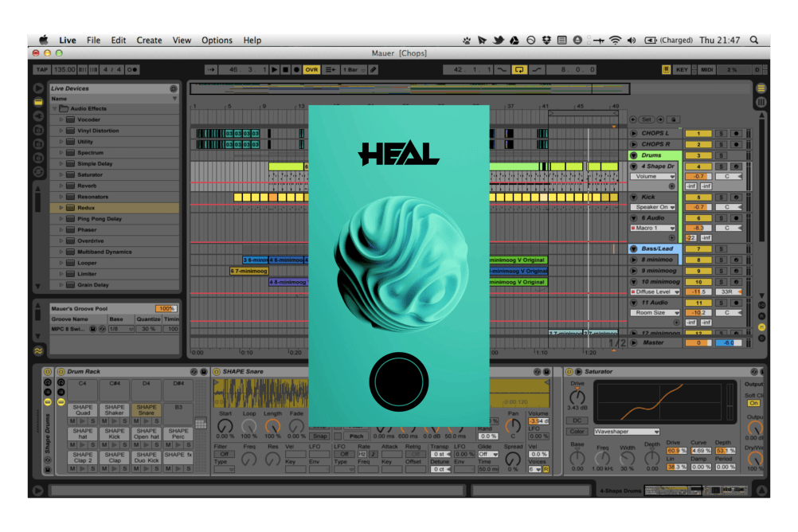Image resolution: width=798 pixels, height=532 pixels.
Task: Click the Back to Arrangement button
Action: (331, 70)
